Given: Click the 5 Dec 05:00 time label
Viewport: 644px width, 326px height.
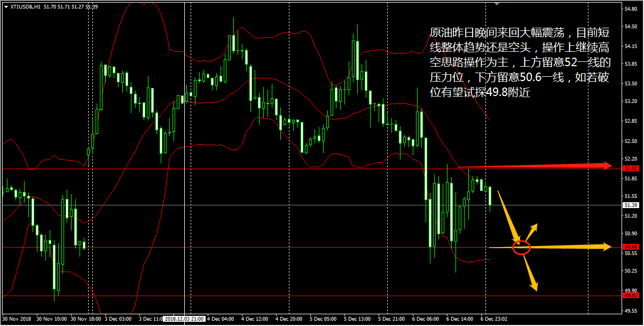Looking at the screenshot, I should (323, 319).
